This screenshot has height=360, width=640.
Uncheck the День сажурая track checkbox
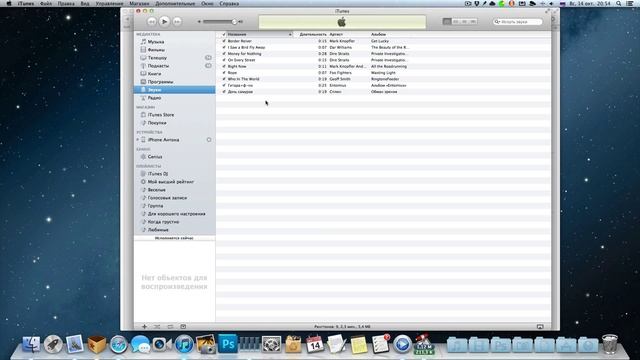tap(224, 92)
